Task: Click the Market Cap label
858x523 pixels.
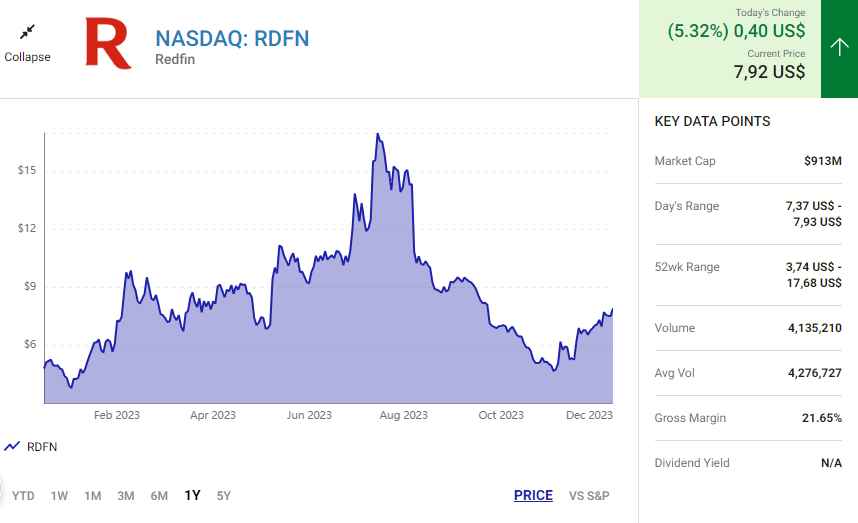Action: pyautogui.click(x=685, y=161)
